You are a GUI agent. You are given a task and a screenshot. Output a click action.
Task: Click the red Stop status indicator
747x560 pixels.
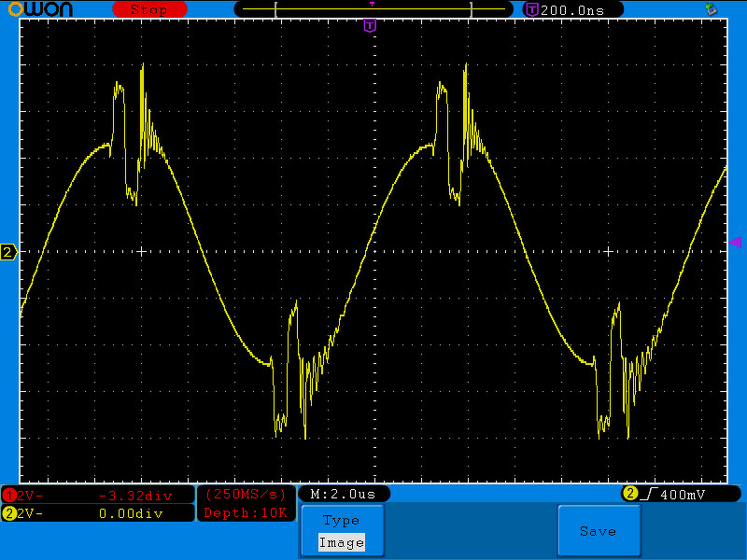pyautogui.click(x=149, y=9)
